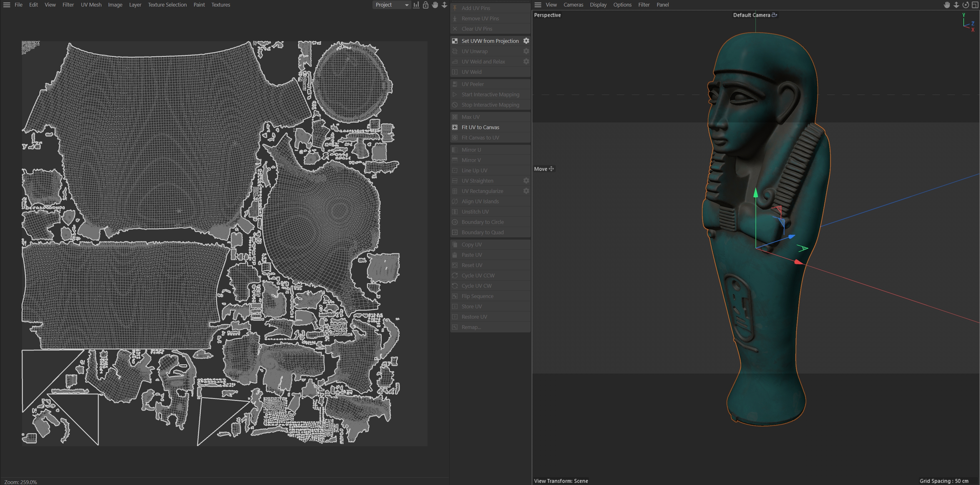The height and width of the screenshot is (485, 980).
Task: Click the Perspective view label
Action: [547, 15]
